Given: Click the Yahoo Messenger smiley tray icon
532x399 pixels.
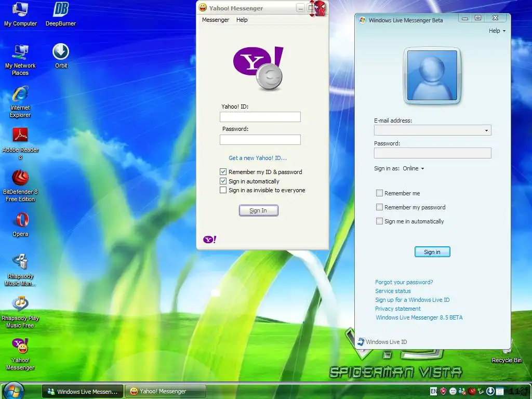Looking at the screenshot, I should coord(453,391).
